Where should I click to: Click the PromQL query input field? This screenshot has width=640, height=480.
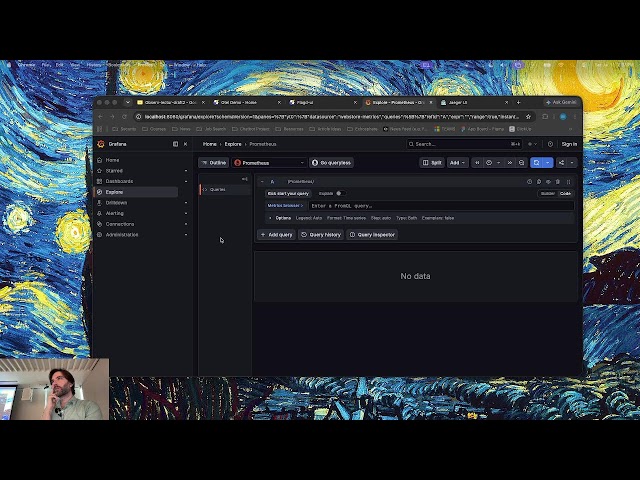click(x=441, y=206)
